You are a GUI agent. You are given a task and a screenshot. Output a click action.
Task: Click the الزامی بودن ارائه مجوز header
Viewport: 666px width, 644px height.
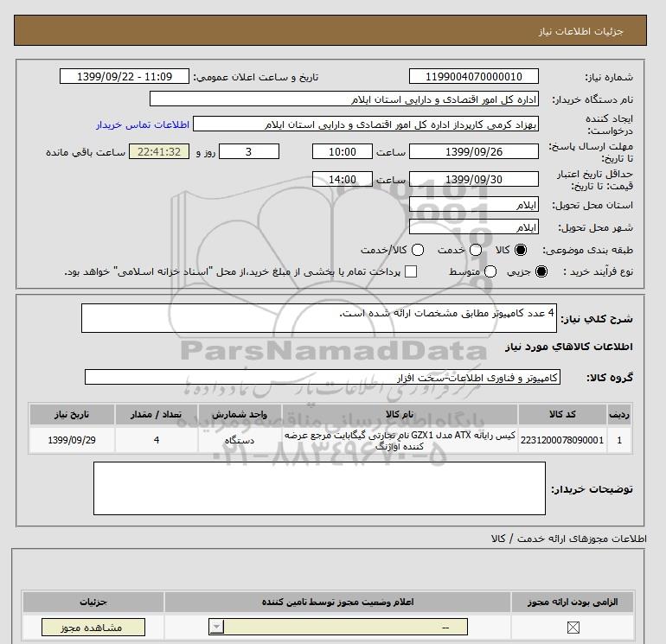coord(573,602)
